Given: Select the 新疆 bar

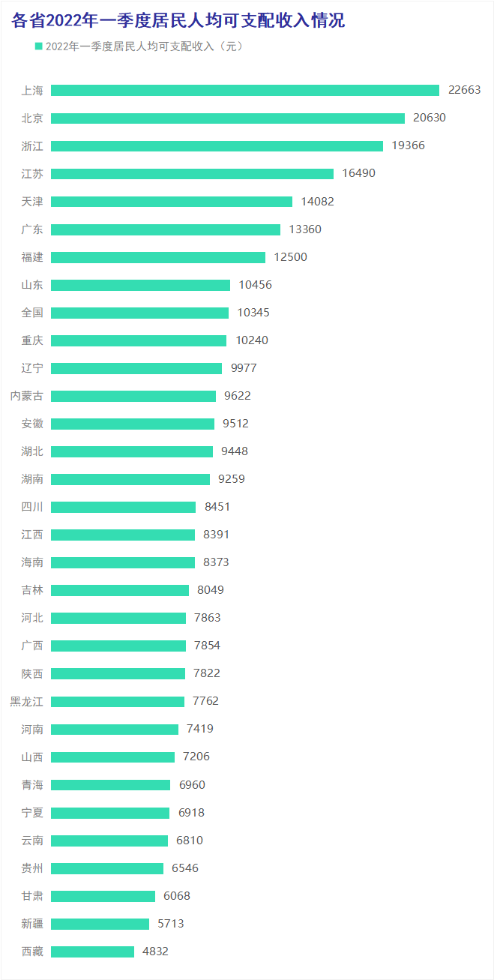Looking at the screenshot, I should click(x=100, y=924).
